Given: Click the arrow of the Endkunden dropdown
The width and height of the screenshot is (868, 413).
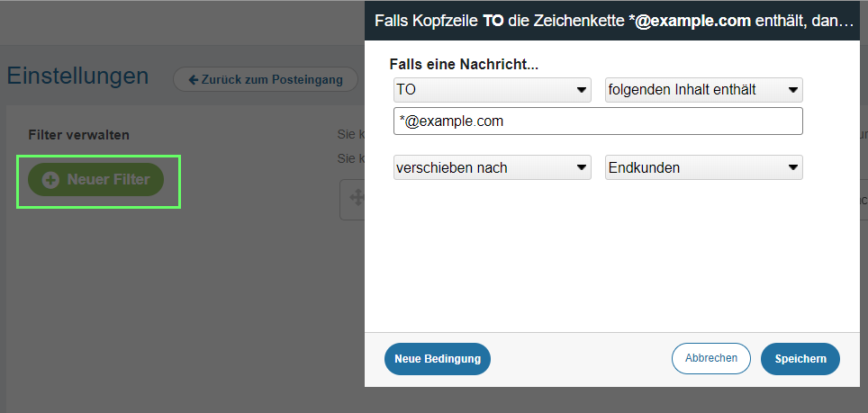Looking at the screenshot, I should click(x=792, y=167).
